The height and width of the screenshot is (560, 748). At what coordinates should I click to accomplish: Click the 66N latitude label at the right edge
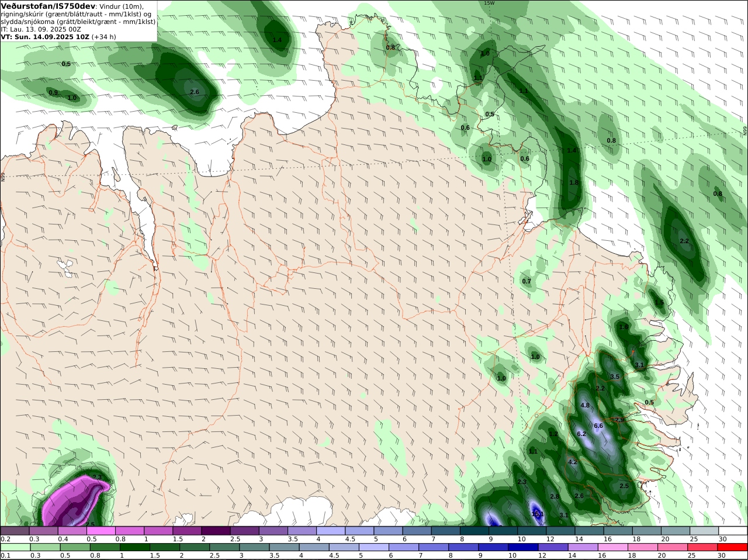tap(745, 131)
